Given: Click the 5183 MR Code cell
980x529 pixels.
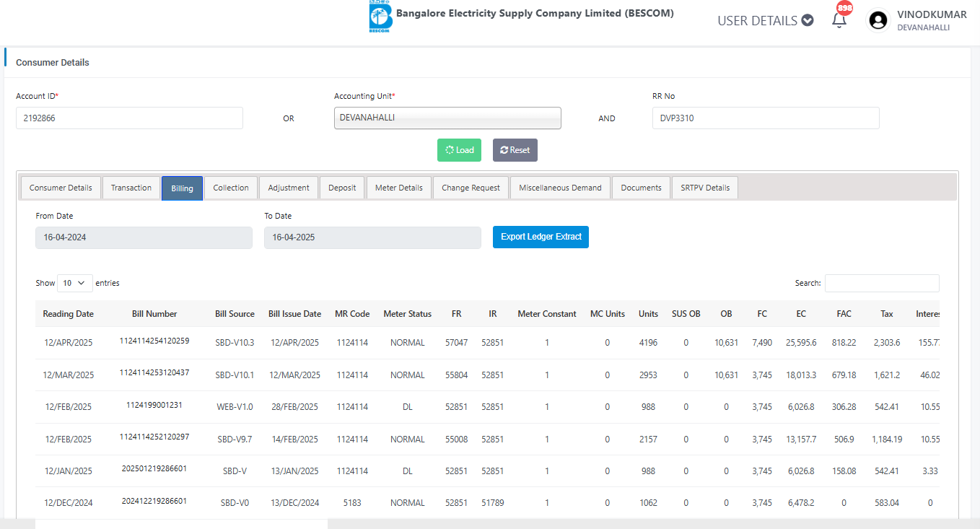Looking at the screenshot, I should coord(352,503).
